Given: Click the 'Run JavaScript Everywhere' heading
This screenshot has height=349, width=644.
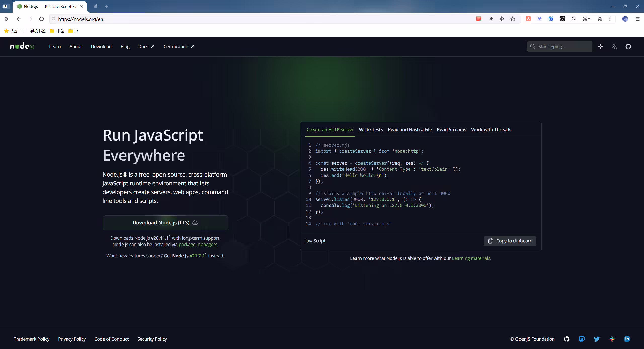Looking at the screenshot, I should tap(153, 145).
